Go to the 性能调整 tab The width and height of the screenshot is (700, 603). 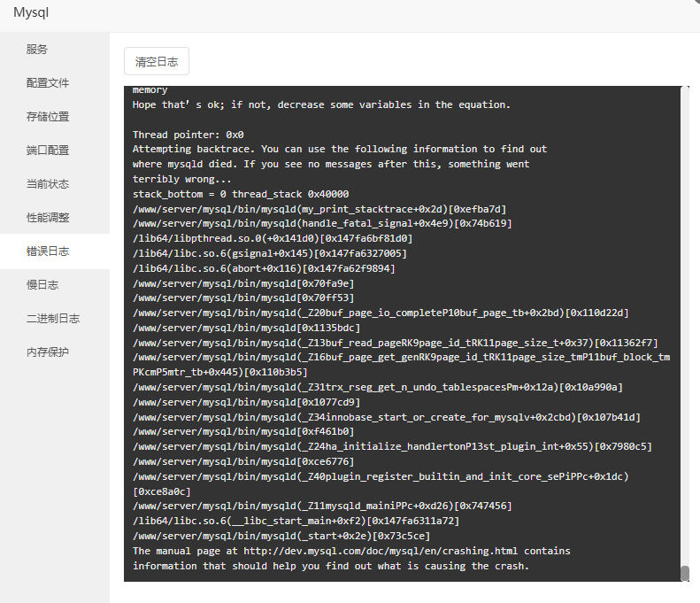48,218
